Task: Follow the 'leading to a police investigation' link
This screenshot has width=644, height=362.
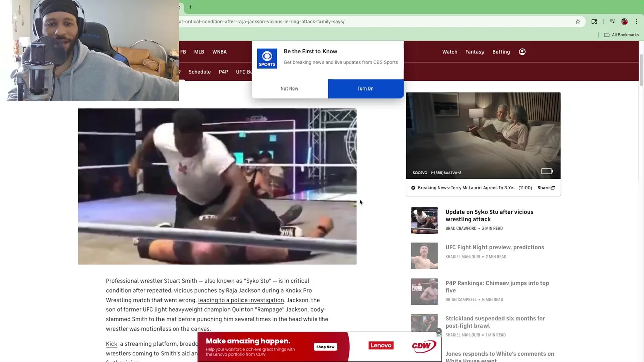Action: point(241,300)
